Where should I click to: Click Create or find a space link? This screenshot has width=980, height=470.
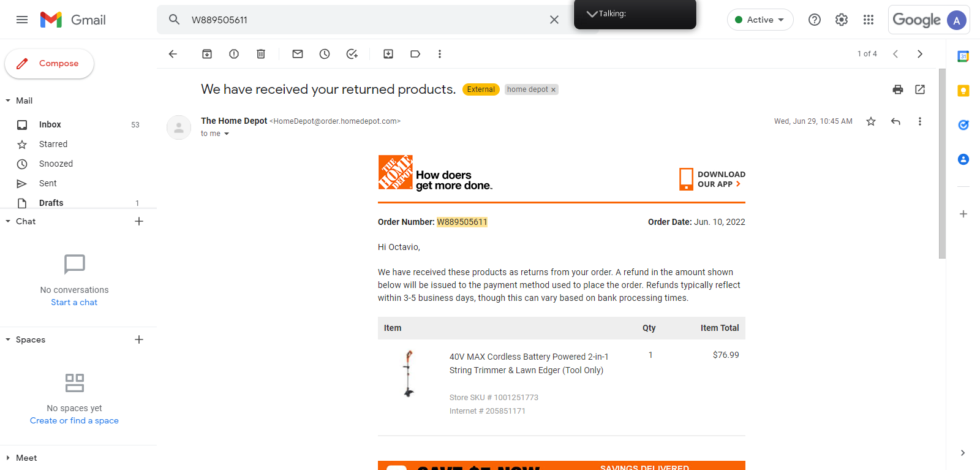(74, 420)
